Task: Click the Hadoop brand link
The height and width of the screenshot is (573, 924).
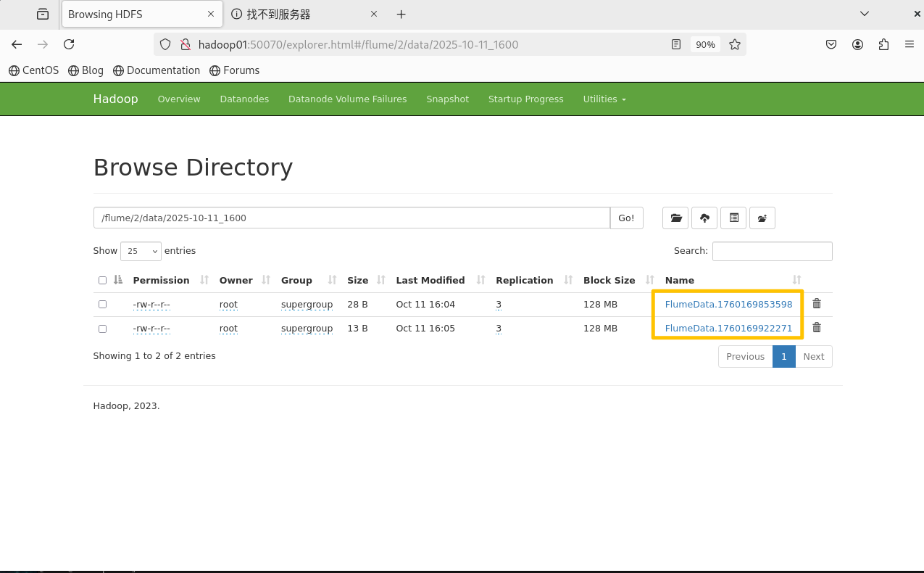Action: 115,99
